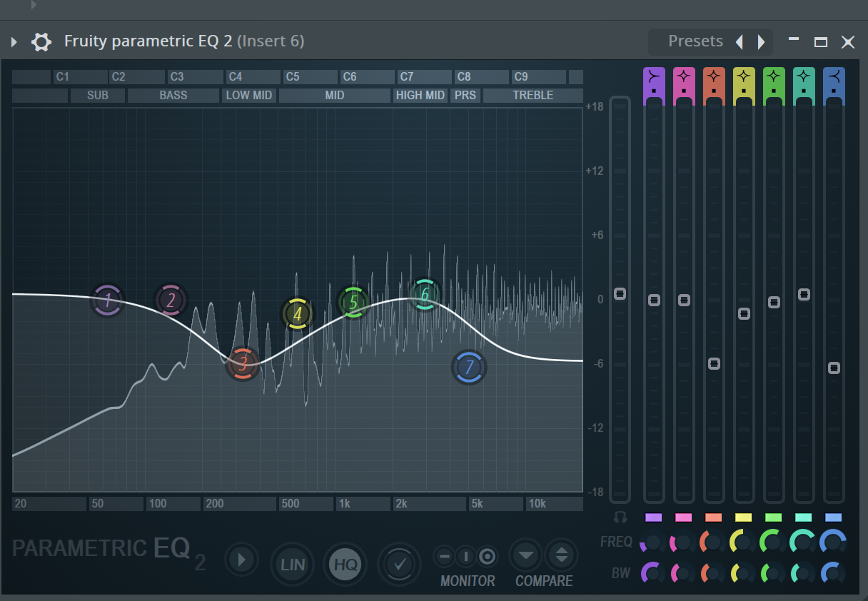Click orange band 3 FREQ knob

click(x=712, y=542)
